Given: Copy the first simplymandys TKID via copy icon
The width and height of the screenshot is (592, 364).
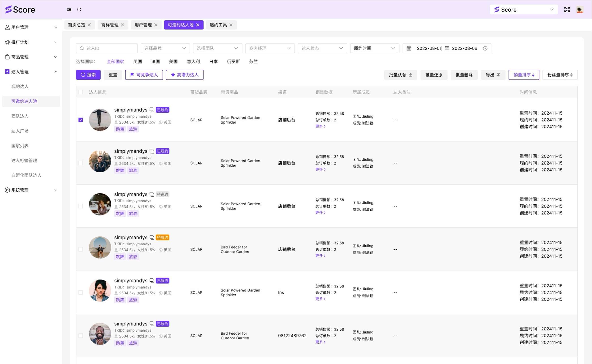Looking at the screenshot, I should pos(152,109).
